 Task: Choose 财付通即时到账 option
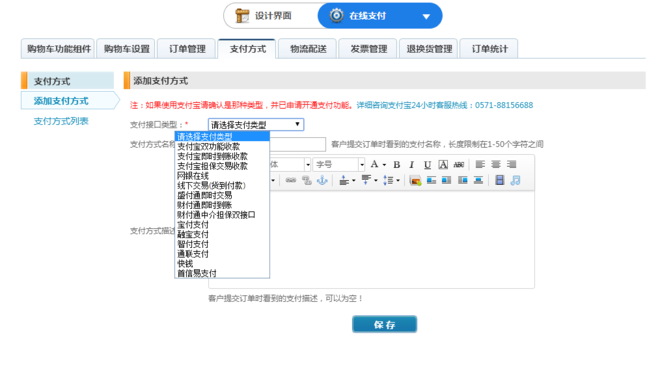tap(222, 205)
